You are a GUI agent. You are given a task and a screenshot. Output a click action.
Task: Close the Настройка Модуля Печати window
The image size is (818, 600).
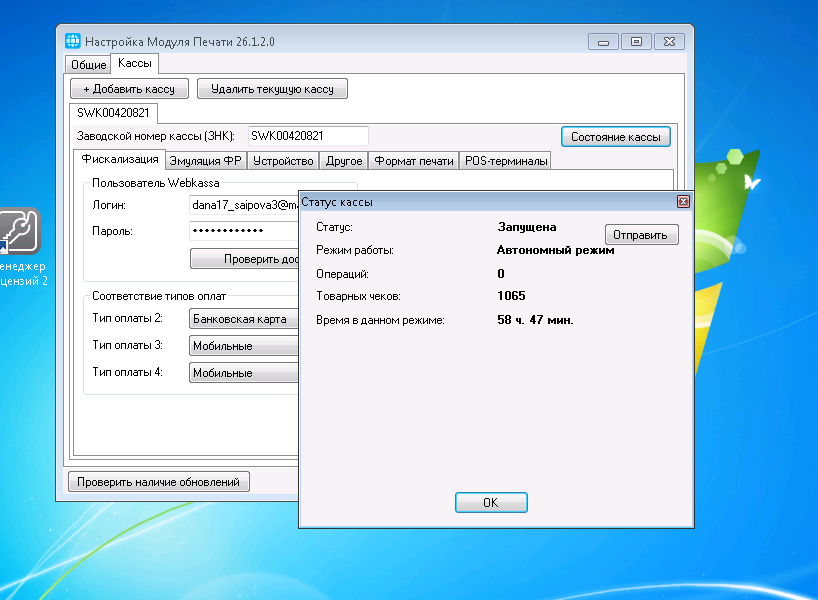click(x=670, y=42)
